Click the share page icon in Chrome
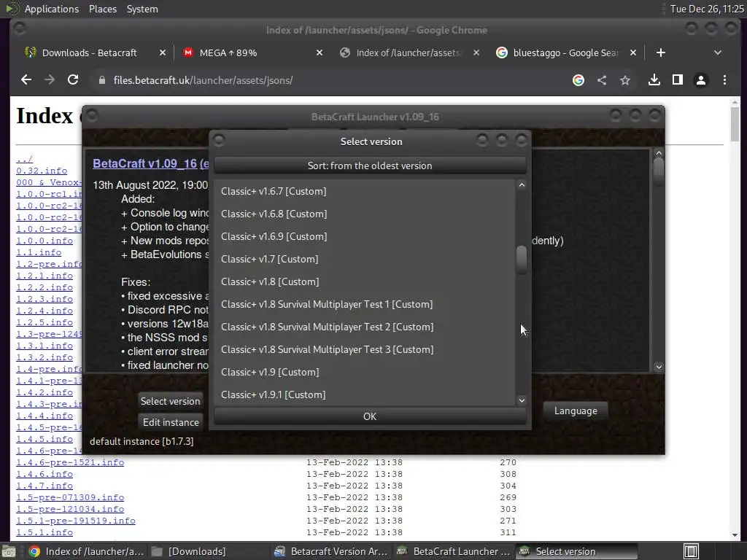 (602, 80)
